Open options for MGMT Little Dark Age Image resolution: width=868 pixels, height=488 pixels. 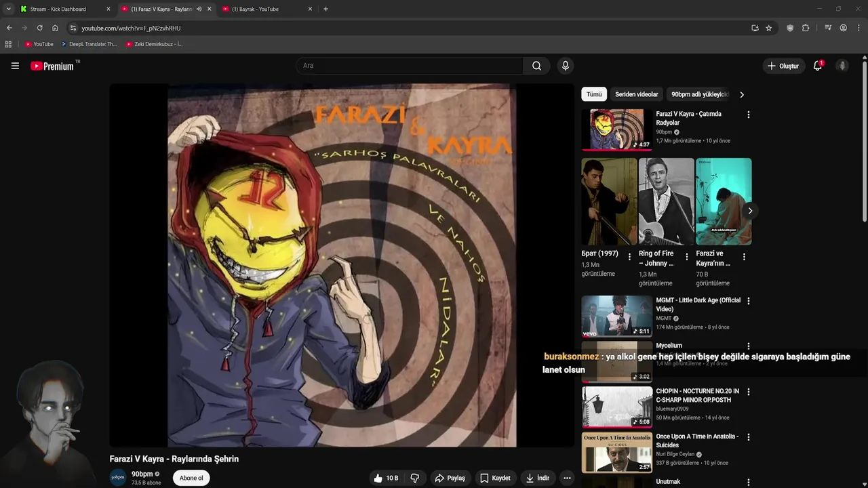pos(748,301)
